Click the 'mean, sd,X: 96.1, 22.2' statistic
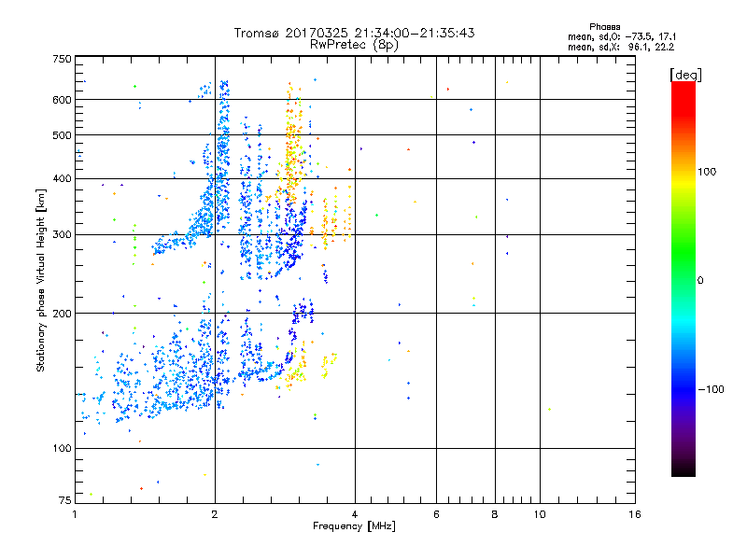 pyautogui.click(x=621, y=47)
